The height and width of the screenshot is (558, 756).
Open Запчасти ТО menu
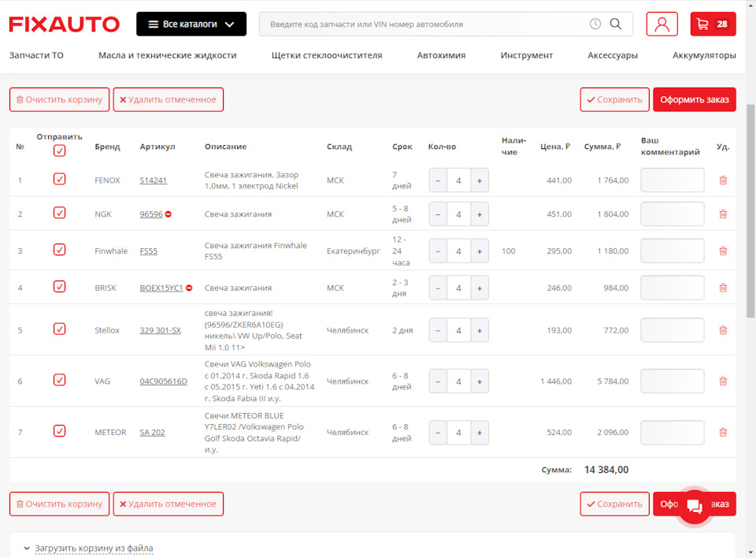[x=36, y=55]
